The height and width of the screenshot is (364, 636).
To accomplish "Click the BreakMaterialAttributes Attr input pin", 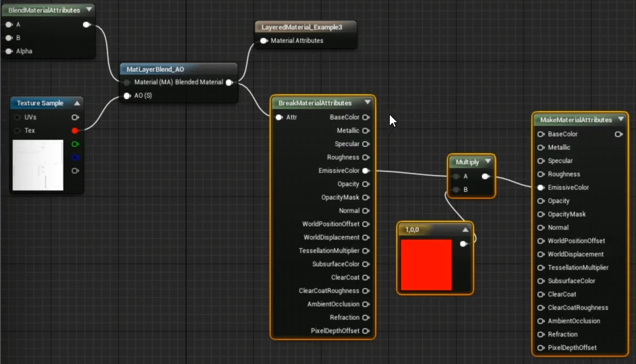I will [279, 117].
